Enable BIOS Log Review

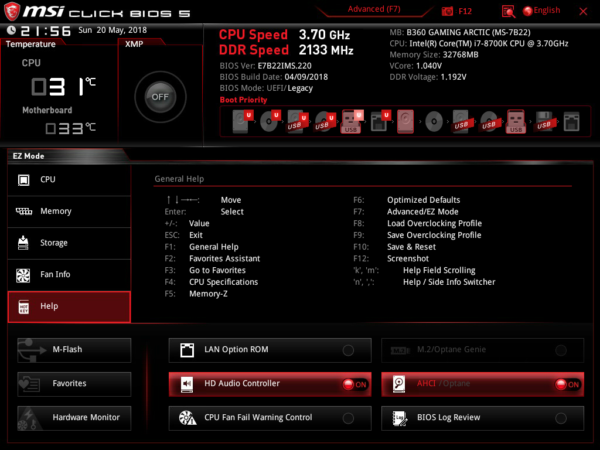tap(561, 418)
